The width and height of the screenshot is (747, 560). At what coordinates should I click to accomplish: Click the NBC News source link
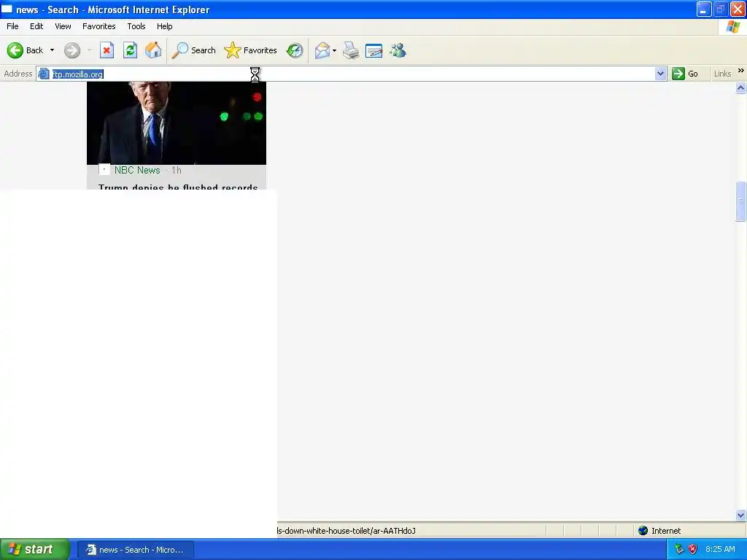pyautogui.click(x=137, y=170)
